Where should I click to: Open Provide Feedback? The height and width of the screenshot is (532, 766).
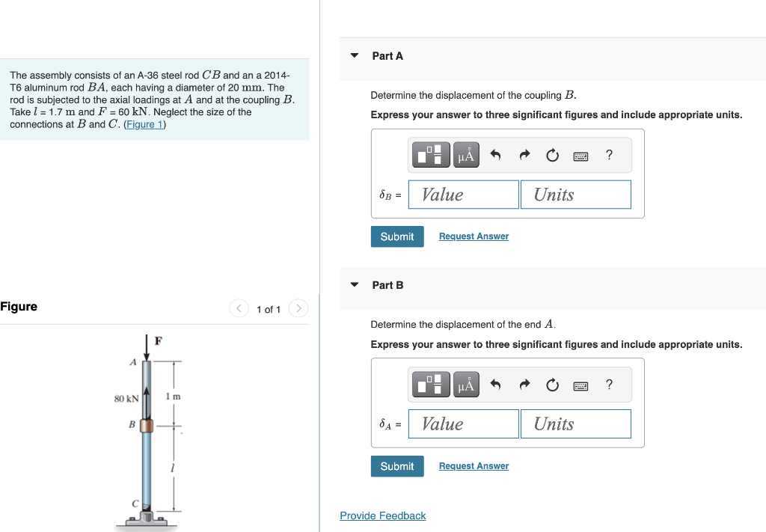(x=382, y=516)
